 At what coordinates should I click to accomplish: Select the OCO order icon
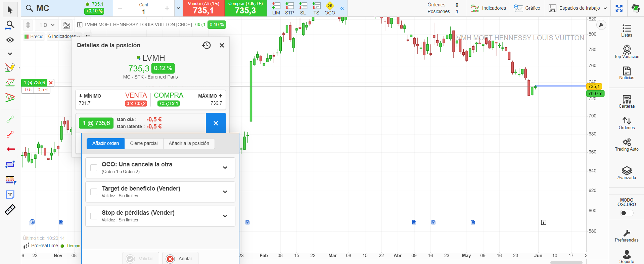click(330, 8)
